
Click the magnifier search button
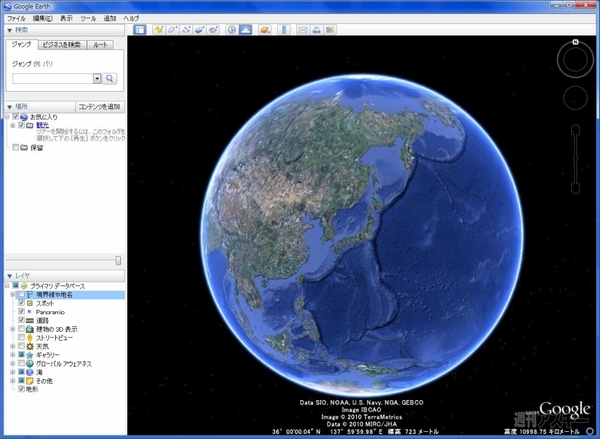109,78
